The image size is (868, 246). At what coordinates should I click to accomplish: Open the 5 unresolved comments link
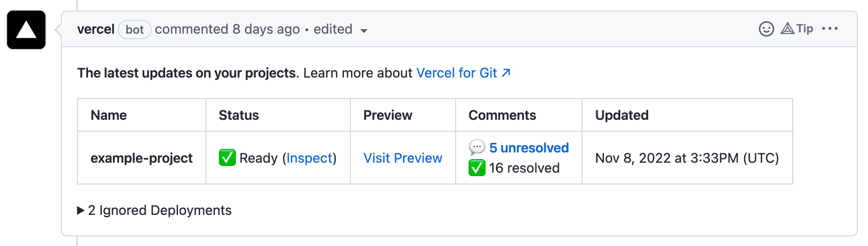[528, 148]
